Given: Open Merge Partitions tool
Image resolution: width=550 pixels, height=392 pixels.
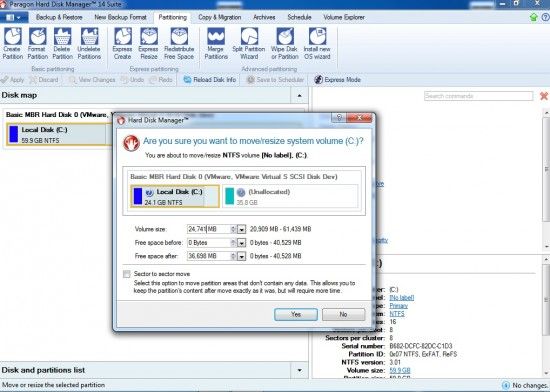Looking at the screenshot, I should point(216,43).
